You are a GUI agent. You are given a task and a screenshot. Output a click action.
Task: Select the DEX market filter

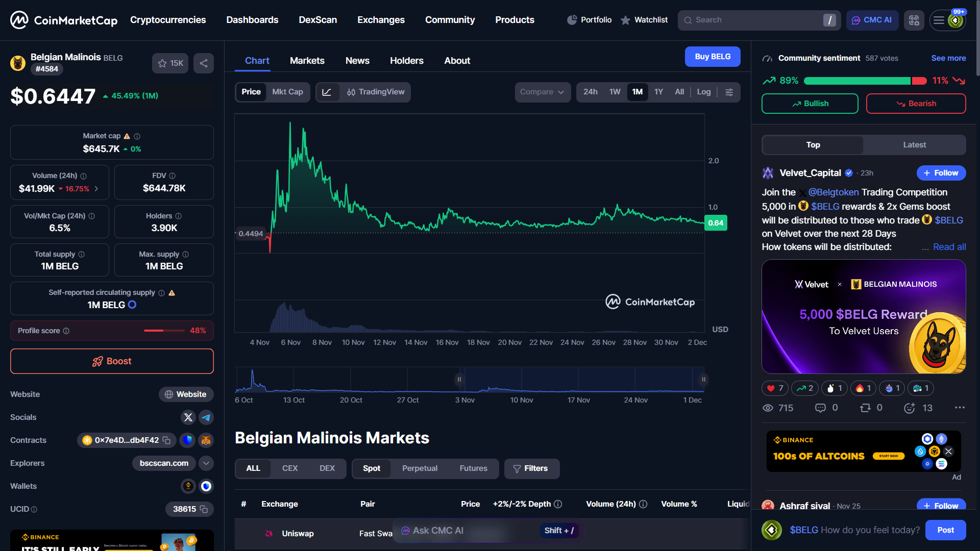click(x=327, y=468)
